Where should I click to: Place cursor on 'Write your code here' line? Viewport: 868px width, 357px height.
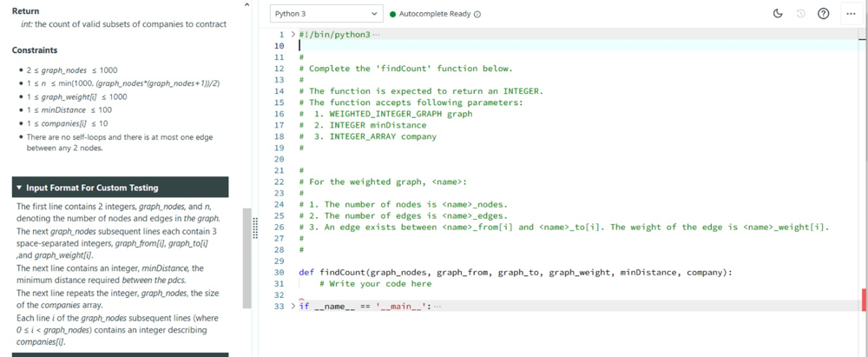375,284
